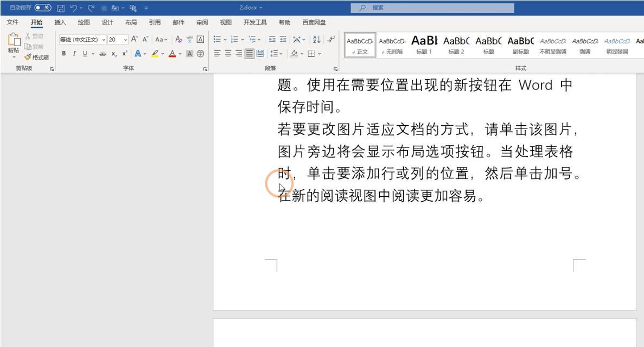644x347 pixels.
Task: Click the bullet list icon
Action: (217, 40)
